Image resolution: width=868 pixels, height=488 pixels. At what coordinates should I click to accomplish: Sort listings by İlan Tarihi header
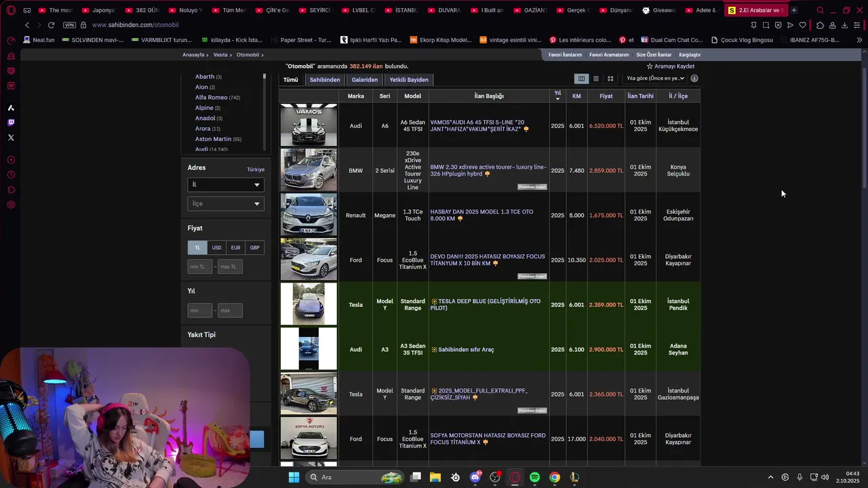click(x=640, y=96)
